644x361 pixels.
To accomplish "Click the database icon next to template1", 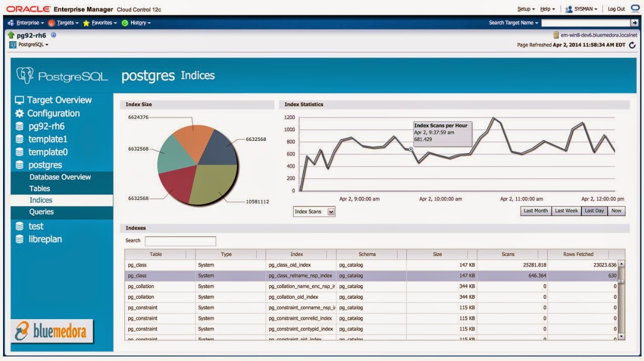I will click(19, 139).
